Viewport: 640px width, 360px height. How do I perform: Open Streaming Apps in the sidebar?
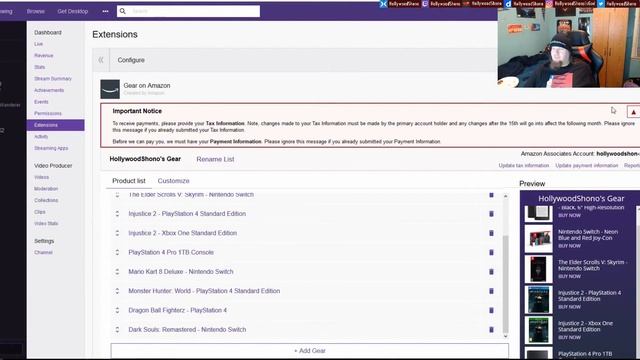click(x=51, y=148)
